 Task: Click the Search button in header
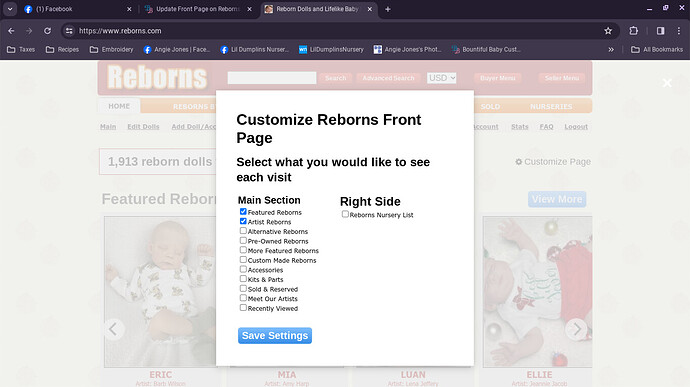[x=336, y=78]
